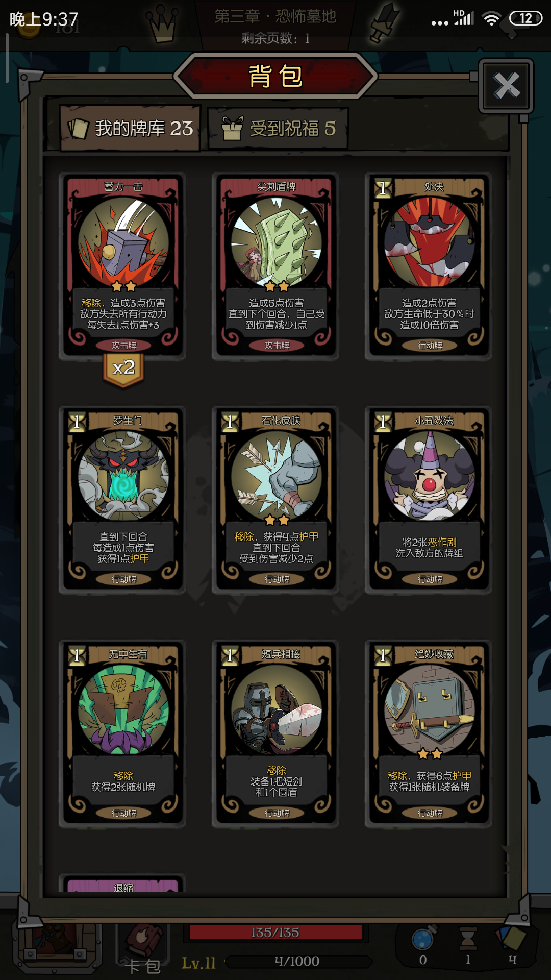
Task: Switch to 我的牌库 23 tab
Action: pyautogui.click(x=131, y=128)
